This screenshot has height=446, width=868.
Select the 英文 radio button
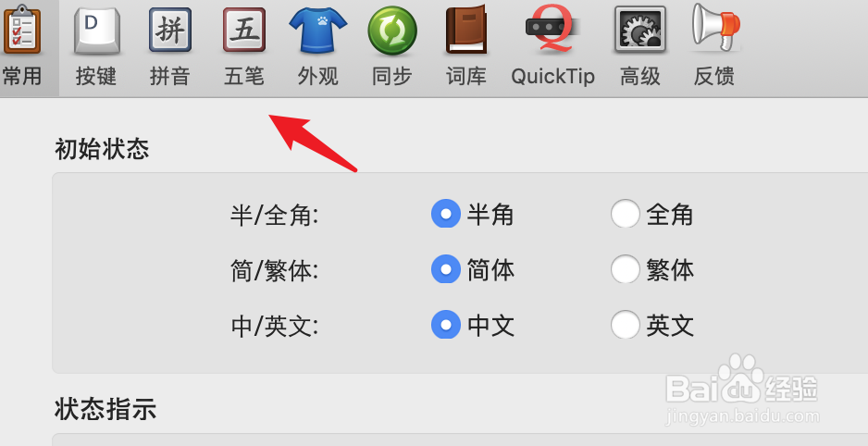click(x=625, y=324)
